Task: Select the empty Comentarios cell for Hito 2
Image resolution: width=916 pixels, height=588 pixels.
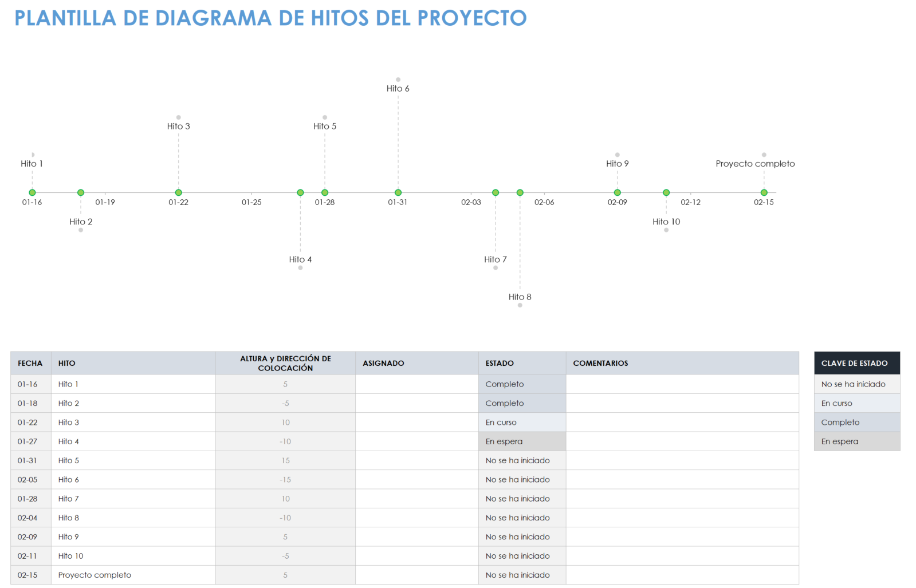Action: pyautogui.click(x=682, y=403)
